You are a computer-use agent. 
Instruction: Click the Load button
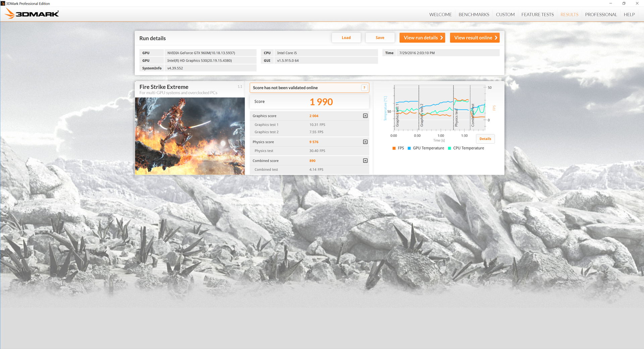tap(346, 38)
